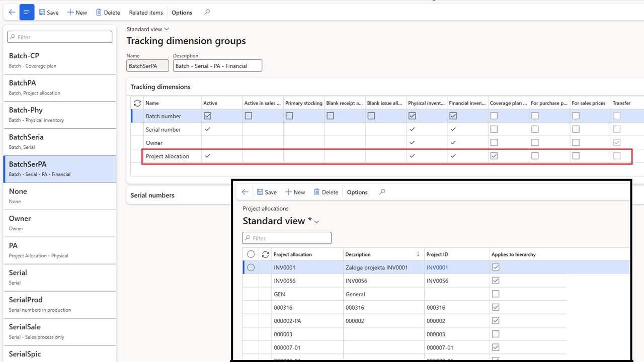Select the None group in list

point(59,196)
